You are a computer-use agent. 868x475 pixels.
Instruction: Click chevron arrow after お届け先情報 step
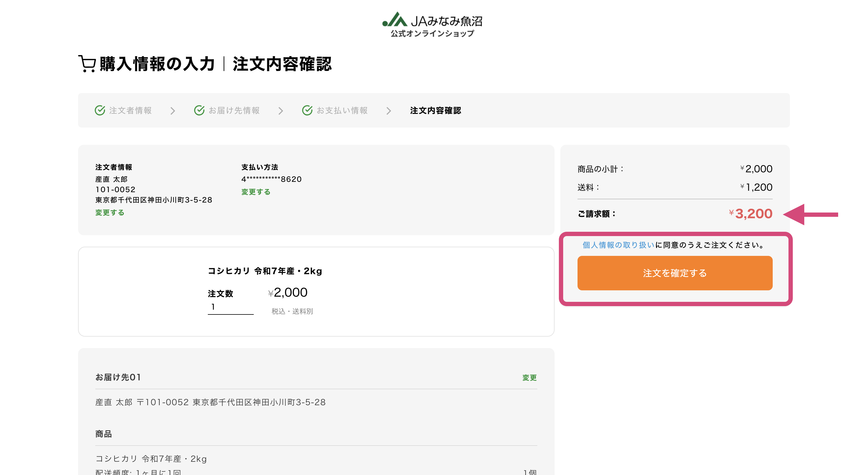point(281,111)
